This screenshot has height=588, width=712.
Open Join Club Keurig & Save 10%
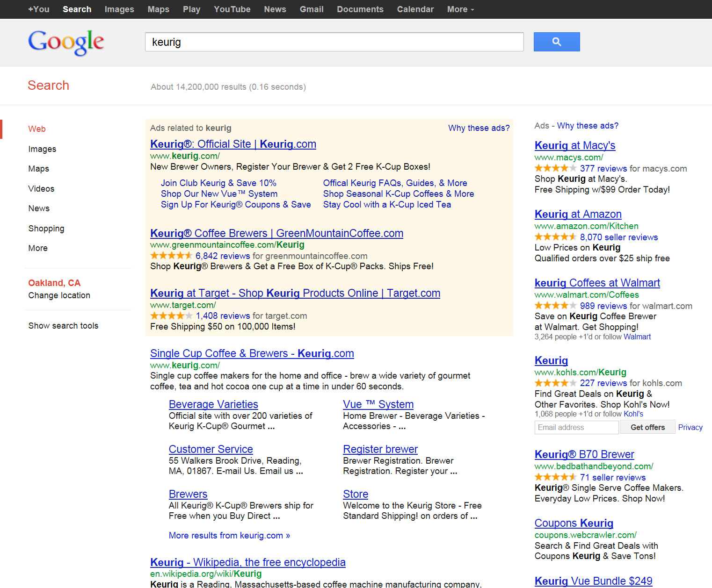pos(218,183)
